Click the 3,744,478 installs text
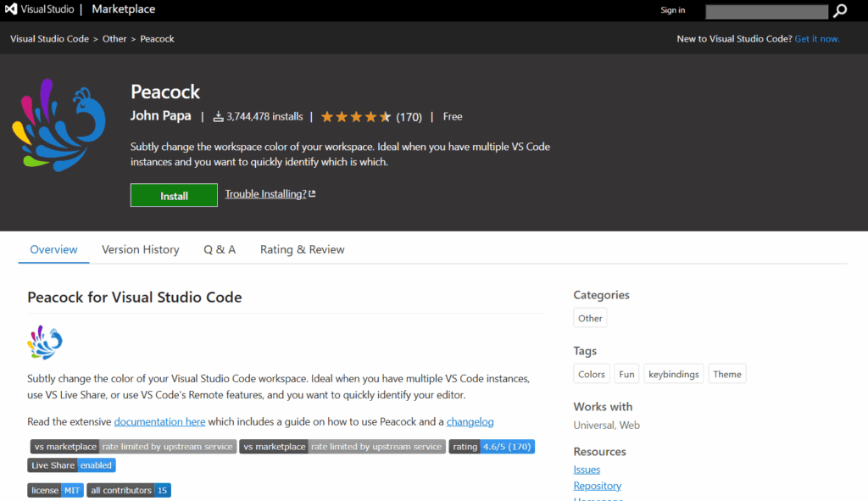Screen dimensions: 868x501 [264, 117]
